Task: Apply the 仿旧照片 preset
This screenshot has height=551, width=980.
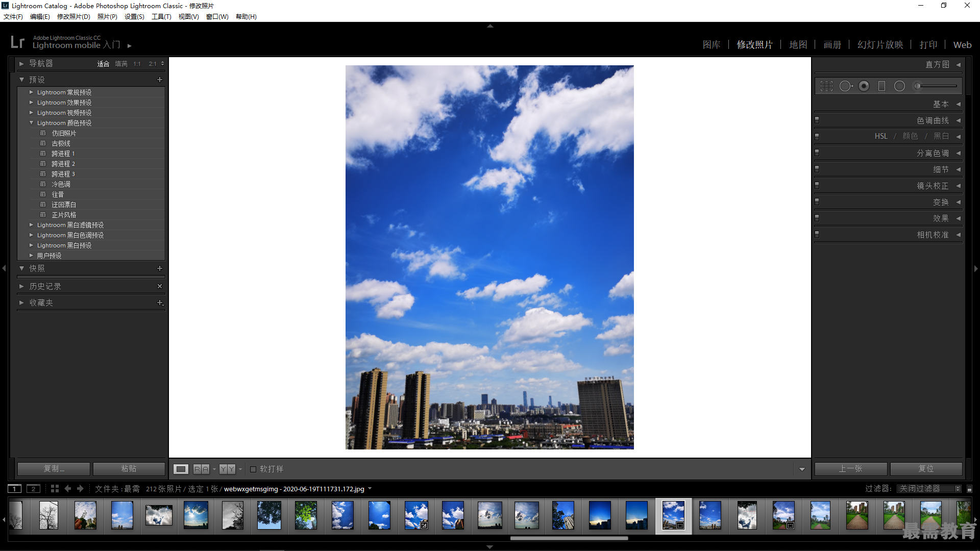Action: click(x=63, y=133)
